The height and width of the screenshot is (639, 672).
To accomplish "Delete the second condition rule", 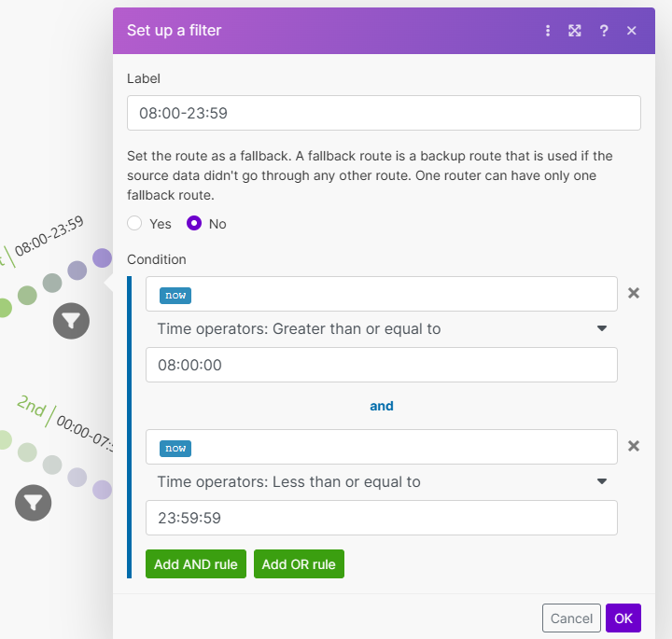I will coord(634,446).
